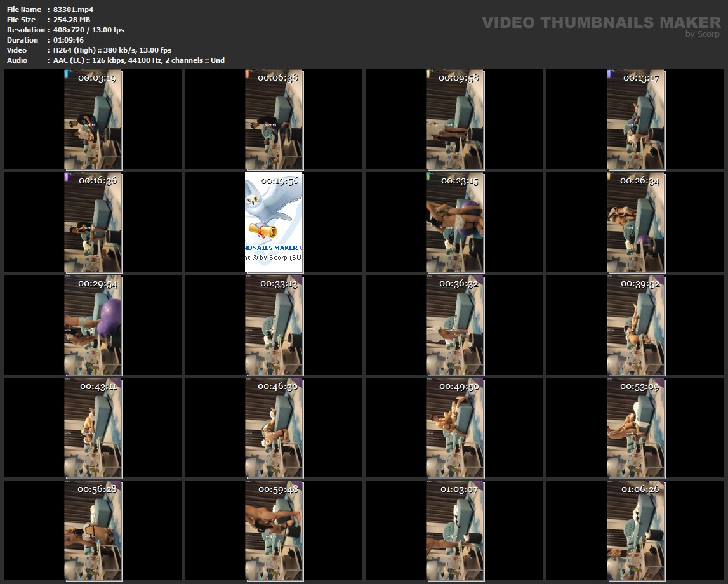The height and width of the screenshot is (584, 728).
Task: Click the owl logo frame at 00:19:56
Action: pyautogui.click(x=274, y=222)
